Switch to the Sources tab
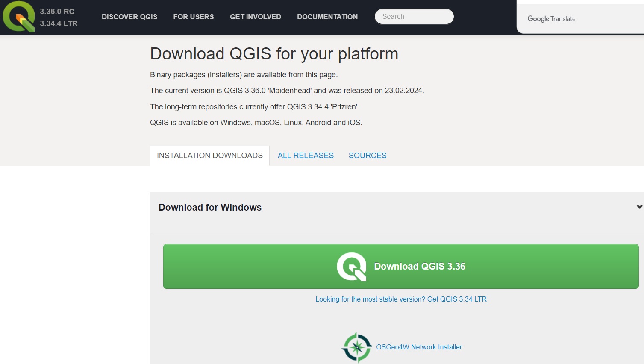Screen dimensions: 644x364 [x=368, y=156]
